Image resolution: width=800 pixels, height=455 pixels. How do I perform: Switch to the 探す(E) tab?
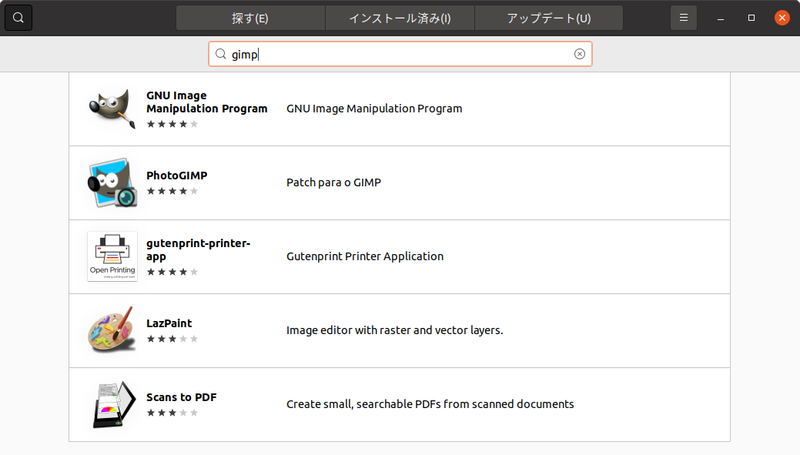click(250, 18)
